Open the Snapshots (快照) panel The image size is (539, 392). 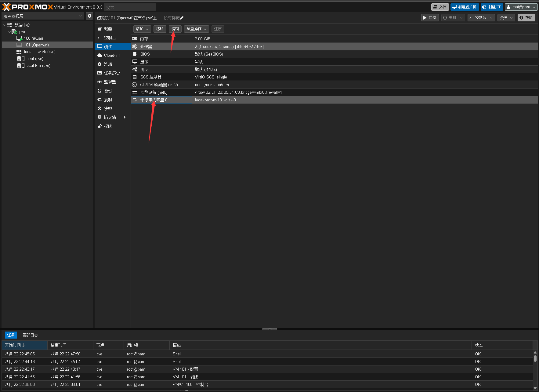click(108, 108)
